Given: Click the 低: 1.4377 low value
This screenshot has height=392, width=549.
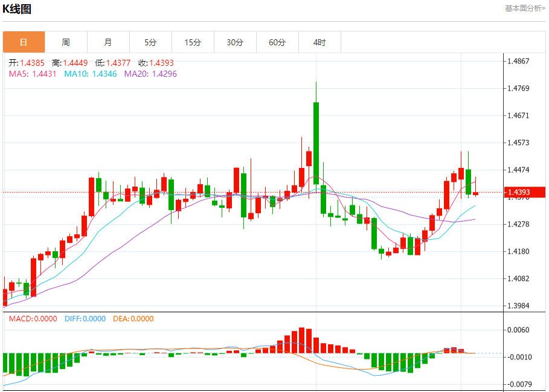Looking at the screenshot, I should click(x=113, y=63).
